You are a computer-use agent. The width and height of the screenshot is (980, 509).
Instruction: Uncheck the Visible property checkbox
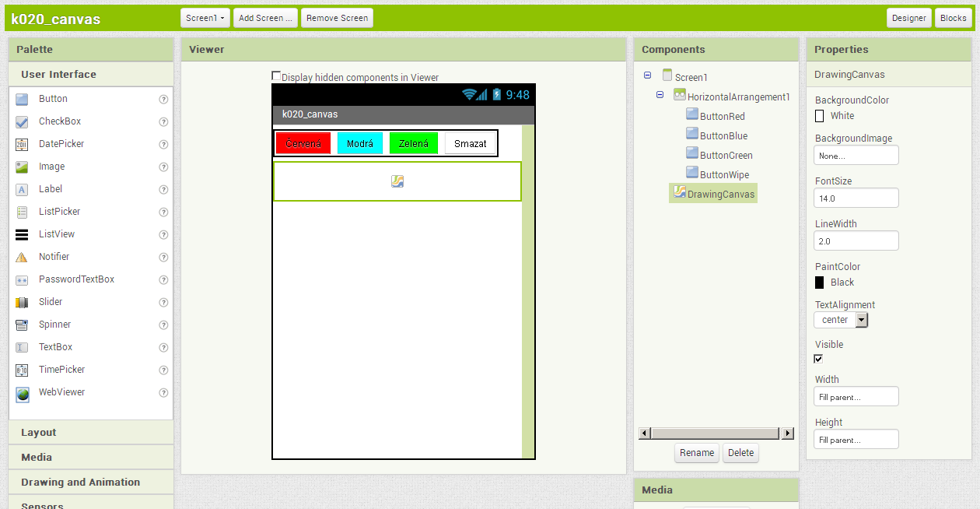coord(818,359)
